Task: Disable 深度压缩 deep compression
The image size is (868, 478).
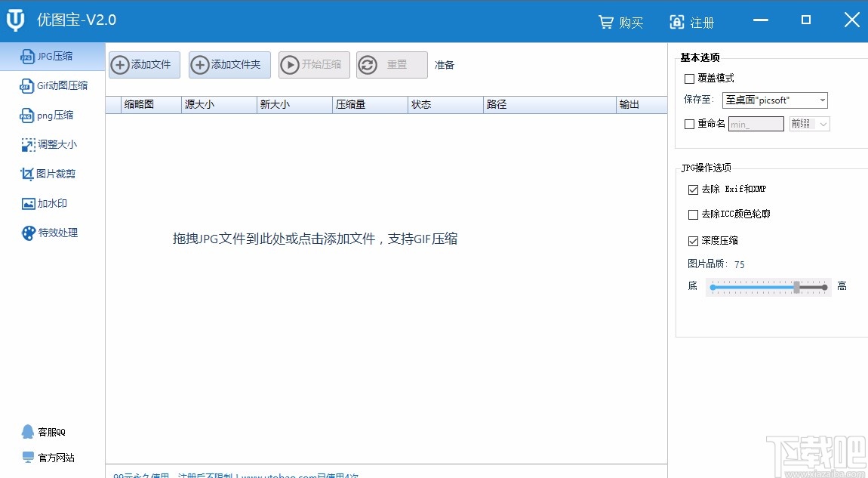Action: pos(694,240)
